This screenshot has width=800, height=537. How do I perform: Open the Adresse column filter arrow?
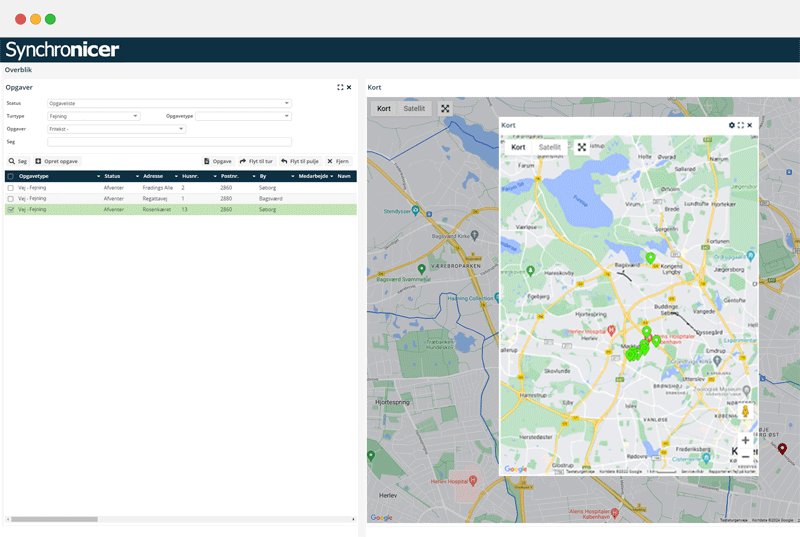pyautogui.click(x=176, y=176)
